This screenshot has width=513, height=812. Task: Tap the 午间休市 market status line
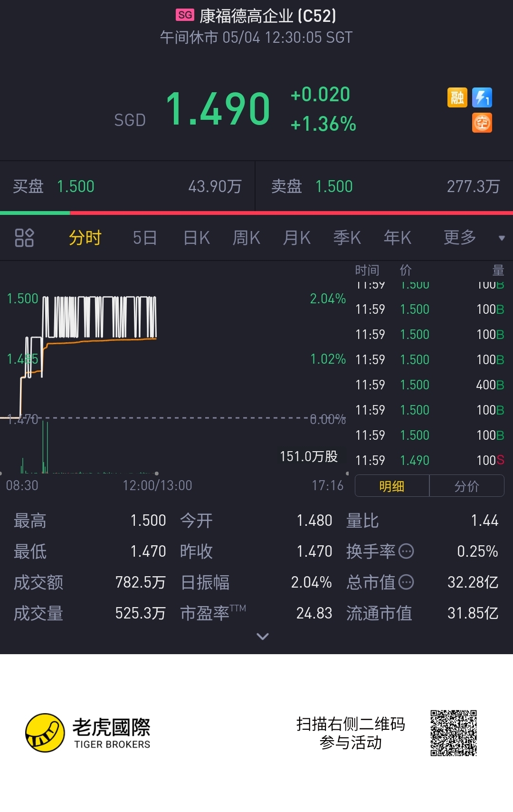pos(256,38)
